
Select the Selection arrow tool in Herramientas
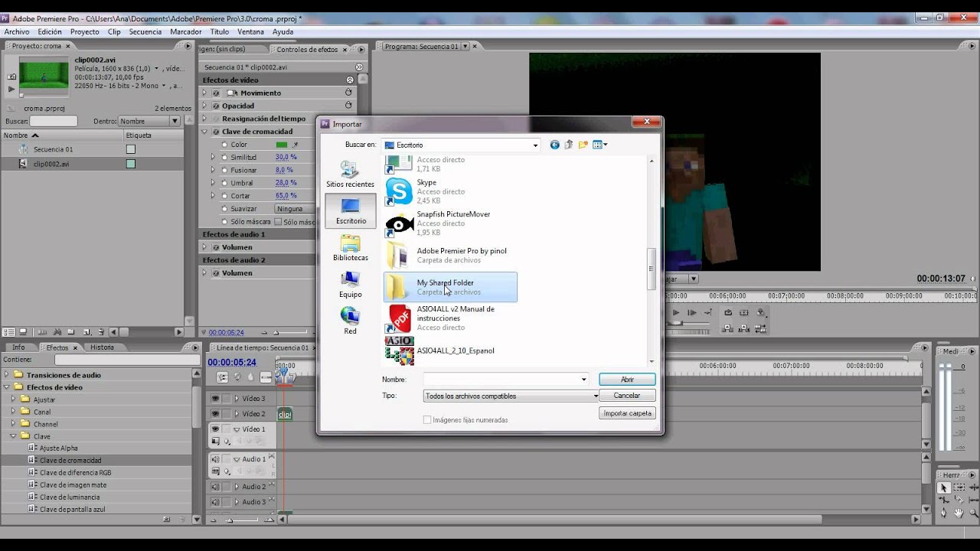click(x=944, y=487)
